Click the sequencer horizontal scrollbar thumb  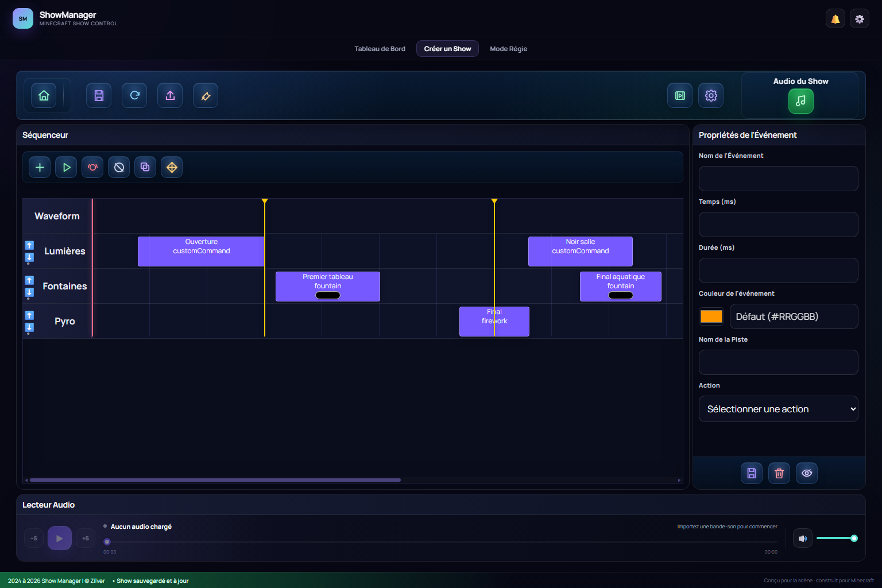coord(215,480)
